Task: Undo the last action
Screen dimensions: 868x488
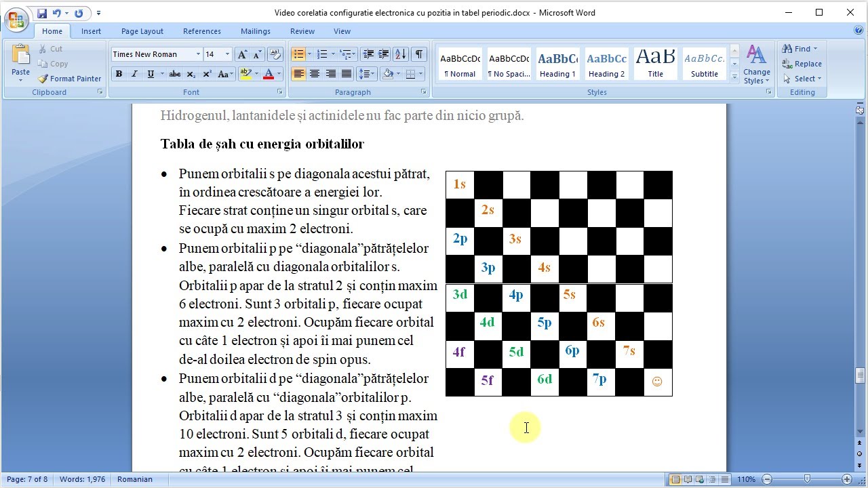Action: [57, 13]
